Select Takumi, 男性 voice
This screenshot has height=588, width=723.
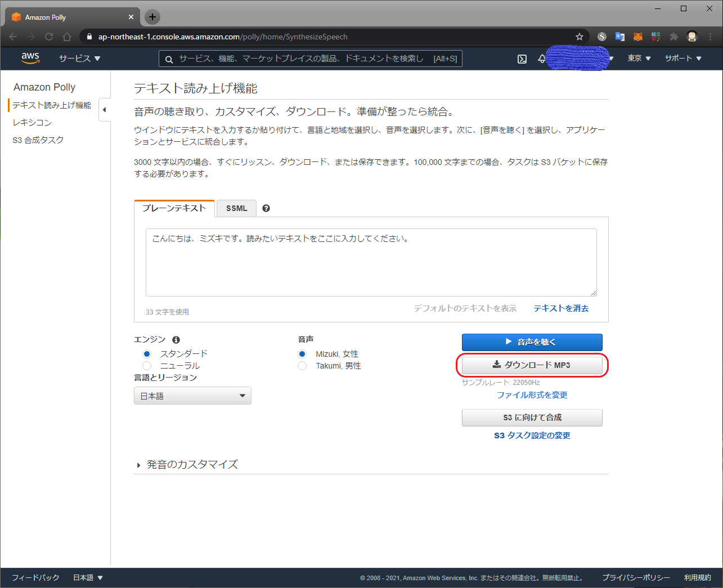302,366
